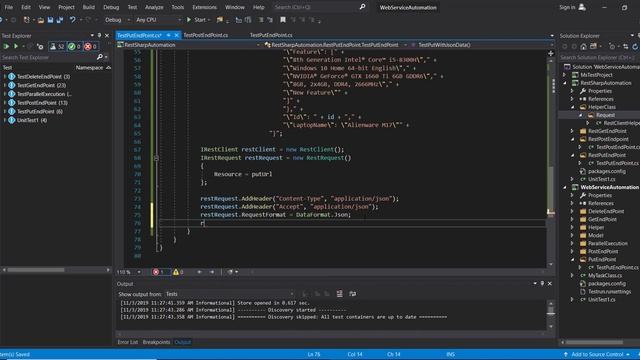The width and height of the screenshot is (640, 360).
Task: Collapse the HelperClass folder
Action: point(573,107)
